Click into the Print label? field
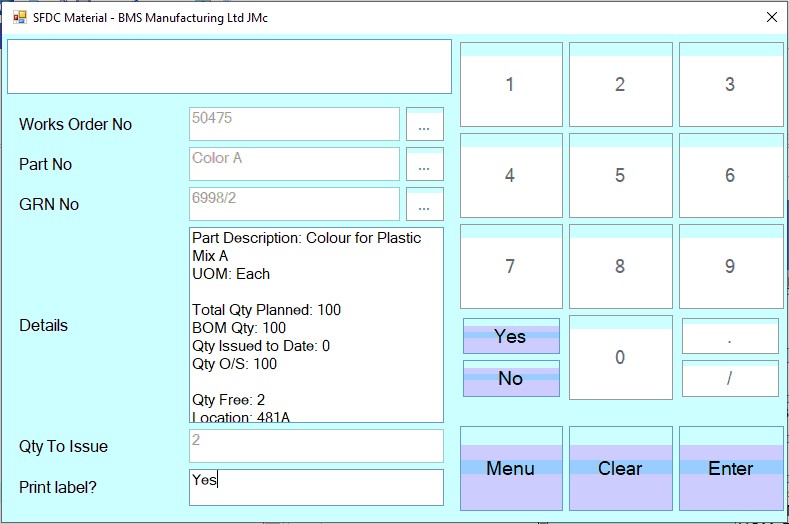Screen dimensions: 789x524 (316, 487)
